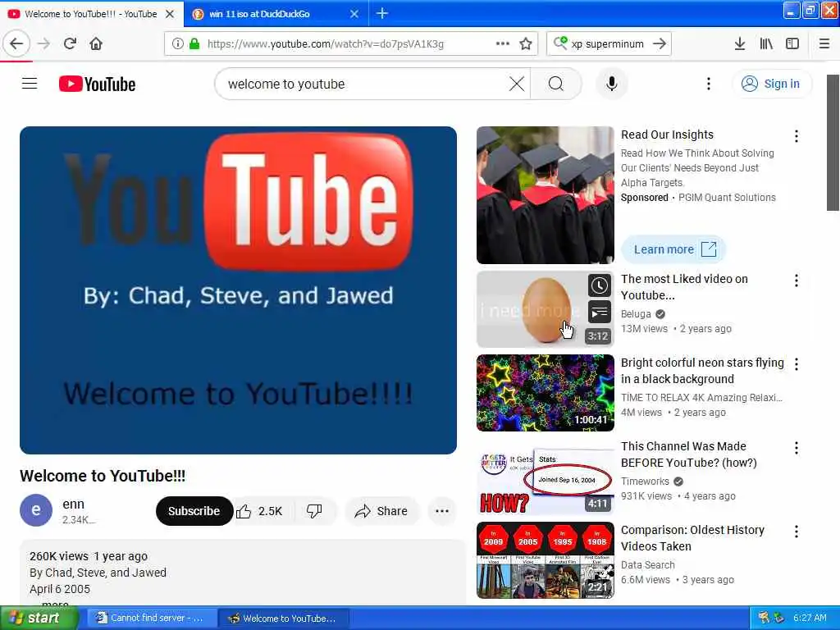
Task: Run the xp superminum search arrow
Action: tap(660, 44)
